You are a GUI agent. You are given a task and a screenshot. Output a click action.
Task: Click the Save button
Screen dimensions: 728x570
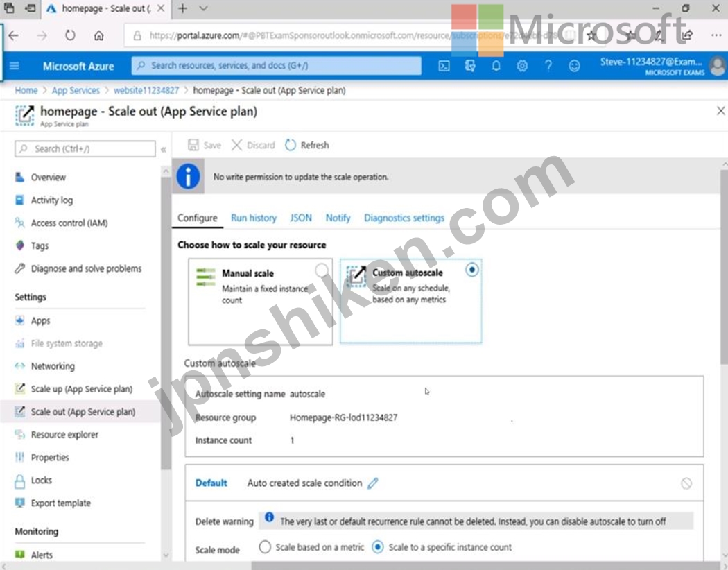pos(205,146)
